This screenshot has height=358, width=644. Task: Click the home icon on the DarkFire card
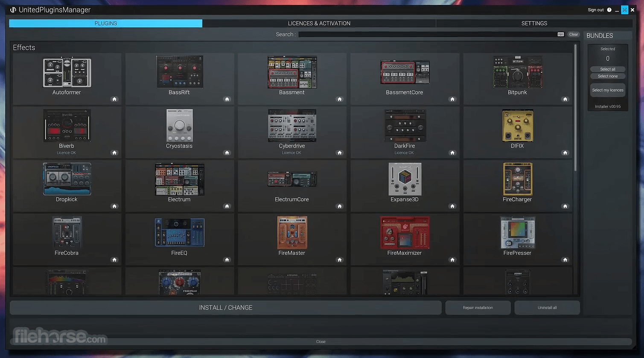click(452, 153)
